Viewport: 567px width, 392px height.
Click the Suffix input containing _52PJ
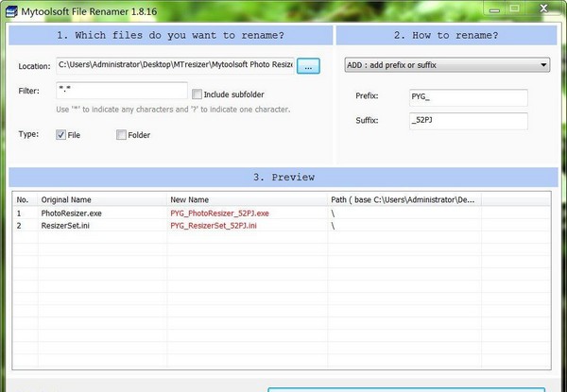pos(466,121)
